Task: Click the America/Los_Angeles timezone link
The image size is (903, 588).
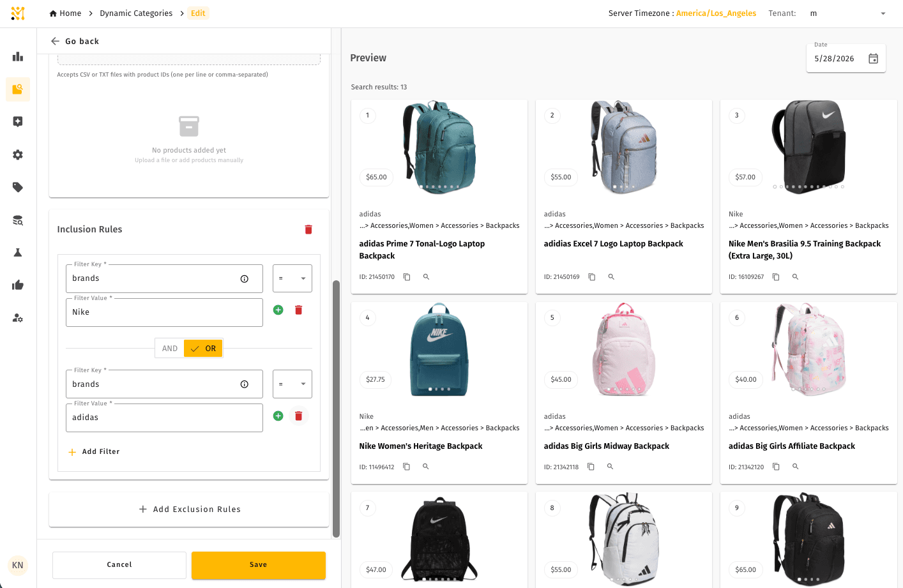Action: 716,13
